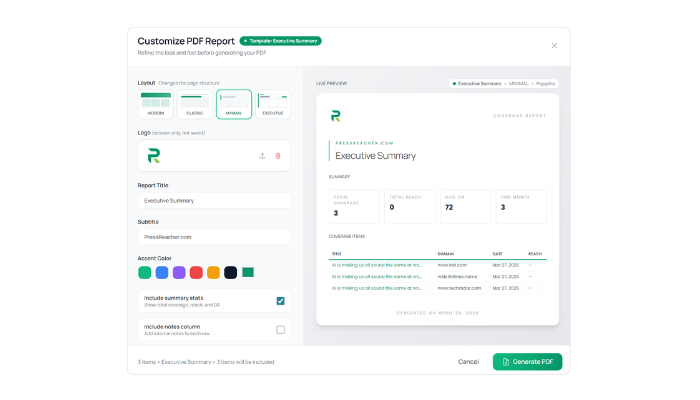The height and width of the screenshot is (400, 700).
Task: Open the custom color picker square
Action: tap(248, 272)
